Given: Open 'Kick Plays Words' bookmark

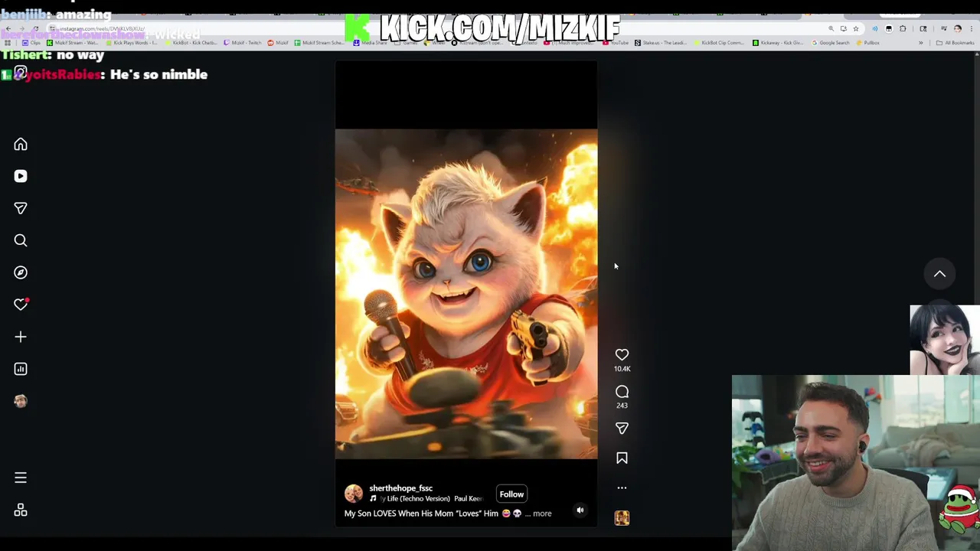Looking at the screenshot, I should tap(132, 43).
